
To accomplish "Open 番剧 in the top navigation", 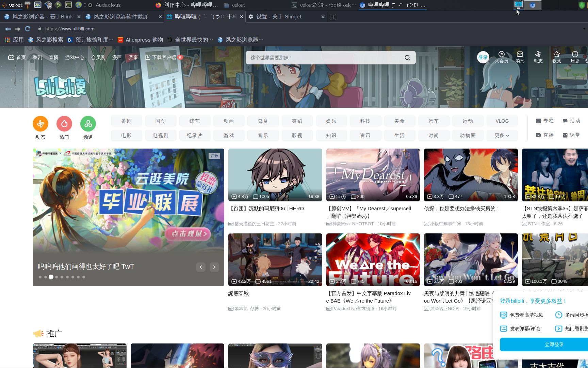I will pos(37,57).
